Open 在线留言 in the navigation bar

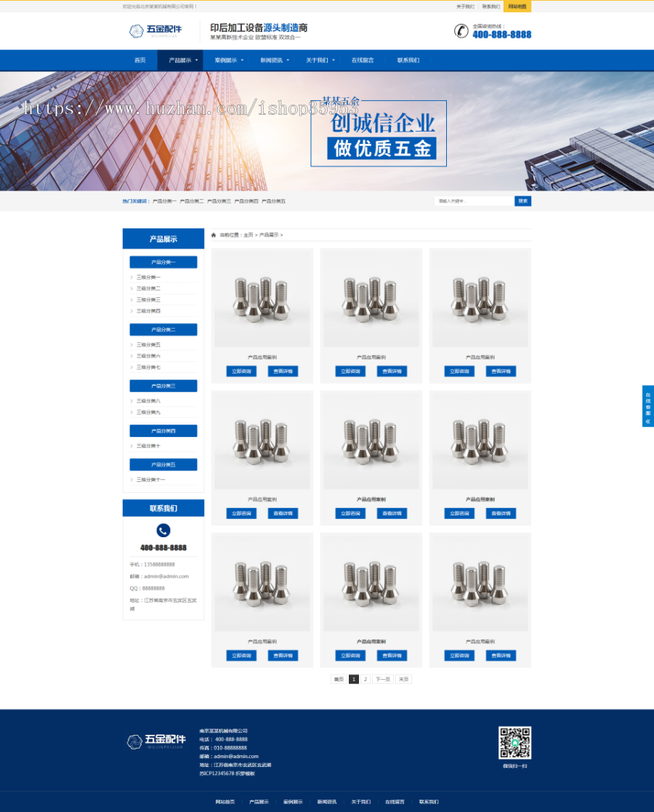[363, 60]
